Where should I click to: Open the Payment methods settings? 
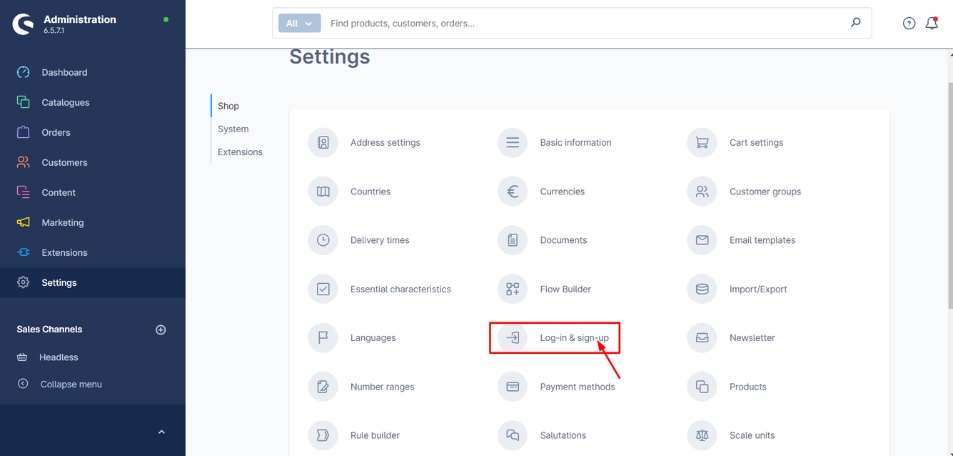pyautogui.click(x=577, y=387)
